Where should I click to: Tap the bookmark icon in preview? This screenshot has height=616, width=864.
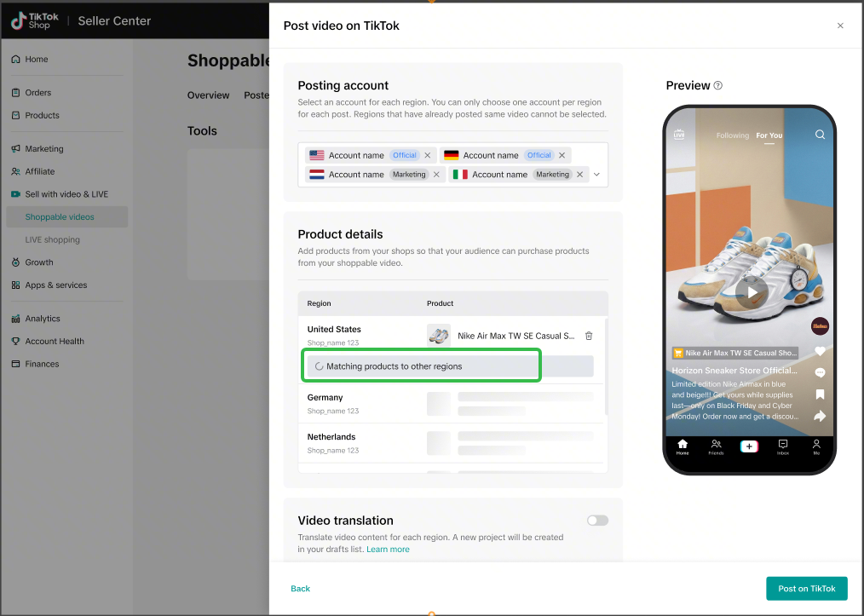(x=820, y=394)
